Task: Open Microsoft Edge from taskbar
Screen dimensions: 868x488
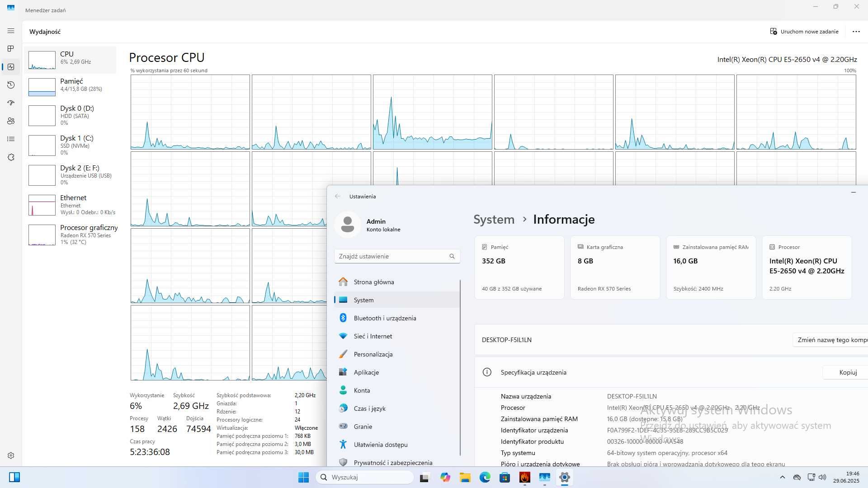Action: [485, 477]
